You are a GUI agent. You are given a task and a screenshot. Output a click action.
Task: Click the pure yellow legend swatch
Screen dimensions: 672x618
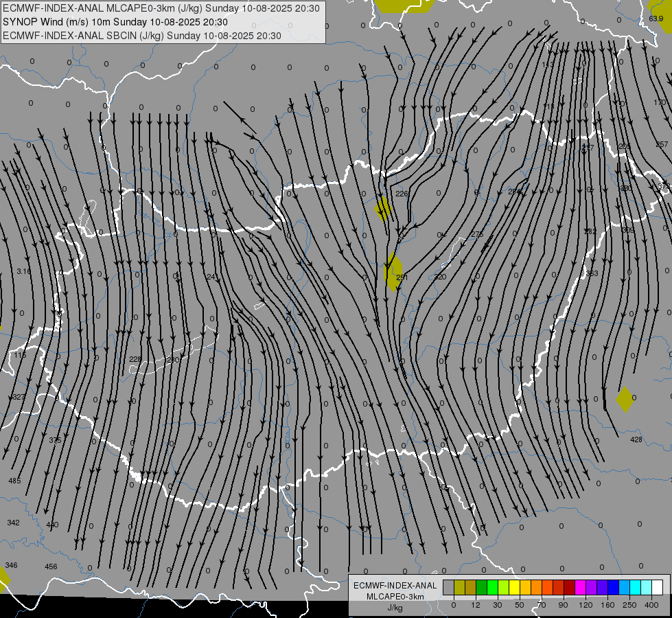(x=515, y=587)
